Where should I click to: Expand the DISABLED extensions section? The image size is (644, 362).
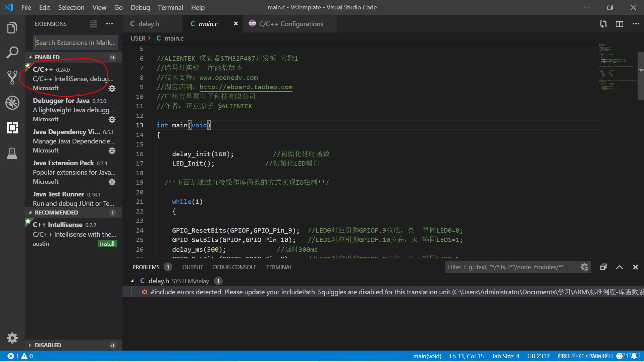tap(73, 345)
